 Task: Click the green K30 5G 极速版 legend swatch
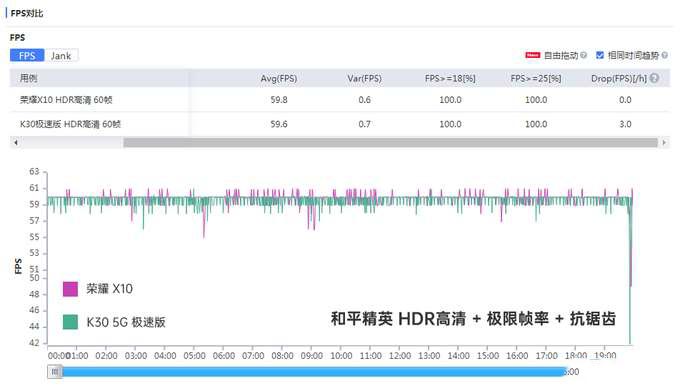coord(70,322)
